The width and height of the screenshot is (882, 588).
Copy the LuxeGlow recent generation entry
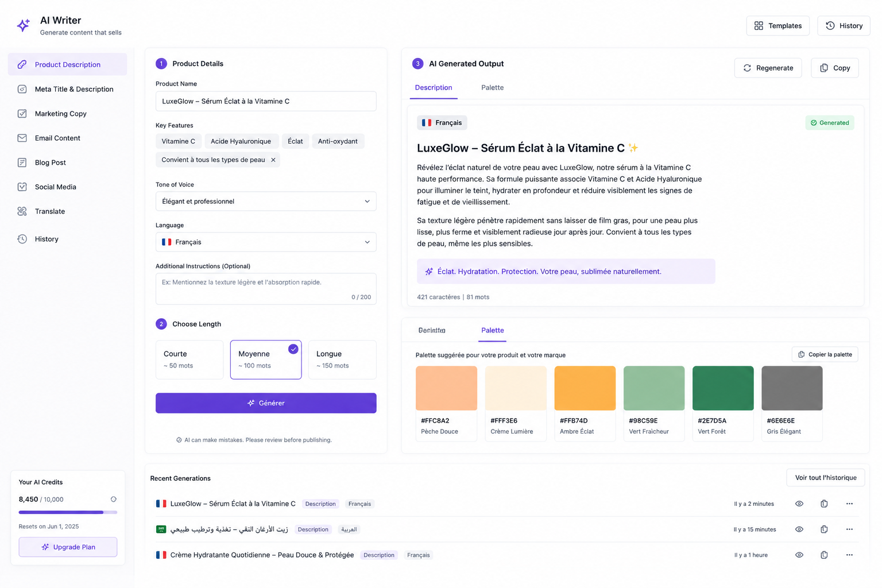click(x=824, y=504)
